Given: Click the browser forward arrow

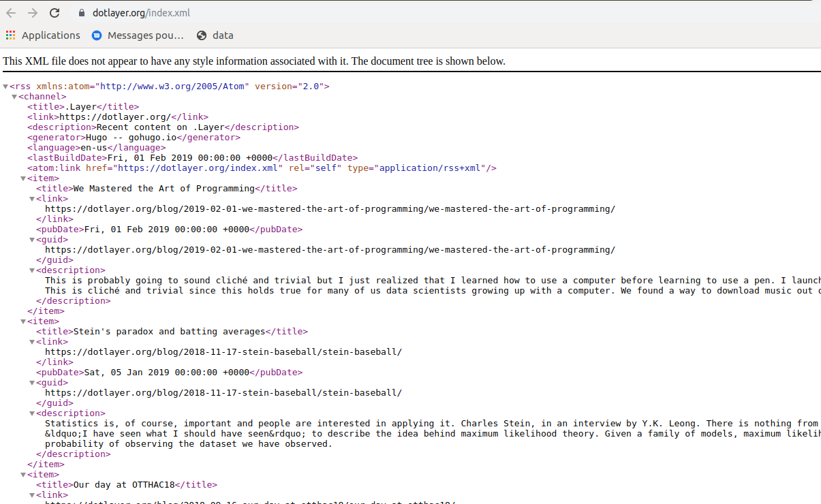Looking at the screenshot, I should click(x=33, y=13).
